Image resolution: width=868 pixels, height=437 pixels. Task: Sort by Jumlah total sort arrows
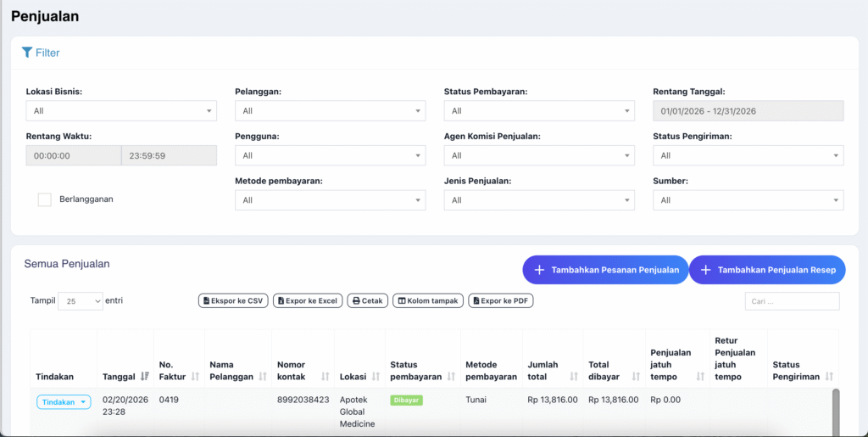coord(575,377)
